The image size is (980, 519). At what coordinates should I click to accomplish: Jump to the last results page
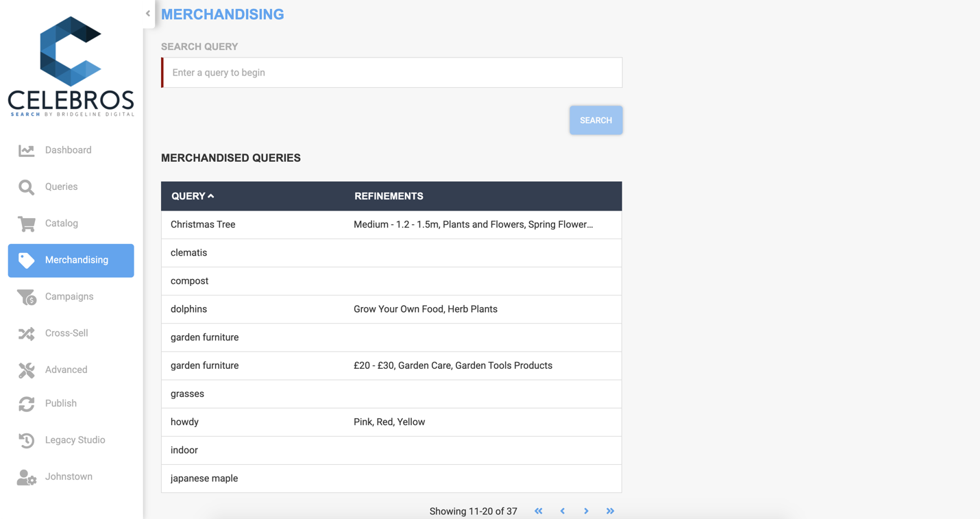[x=610, y=511]
